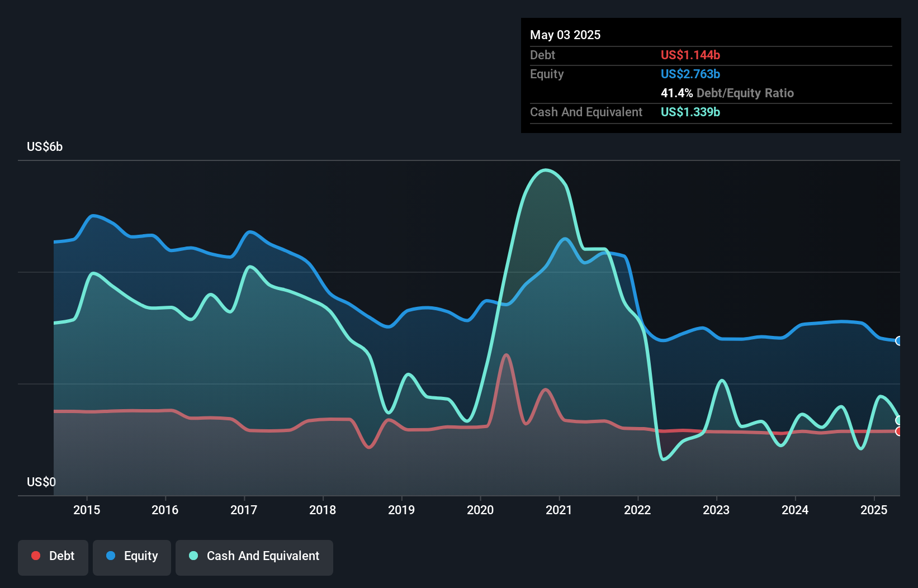Click the red Debt legend dot
918x588 pixels.
pos(36,556)
